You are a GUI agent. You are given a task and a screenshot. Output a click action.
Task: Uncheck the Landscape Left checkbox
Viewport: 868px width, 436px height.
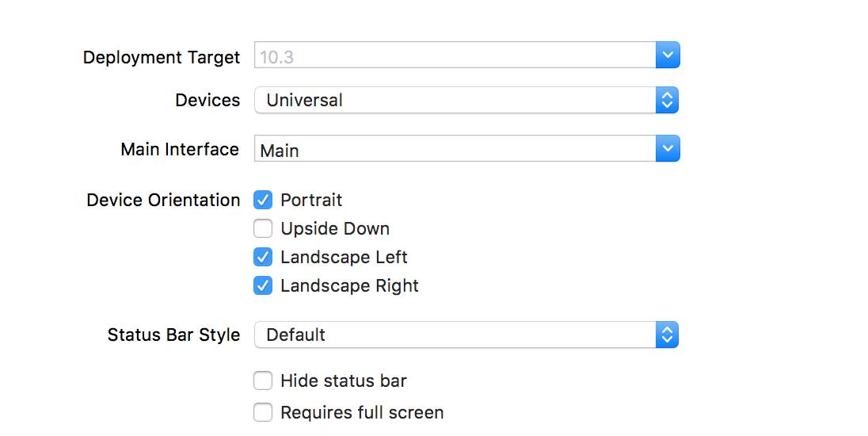(263, 257)
